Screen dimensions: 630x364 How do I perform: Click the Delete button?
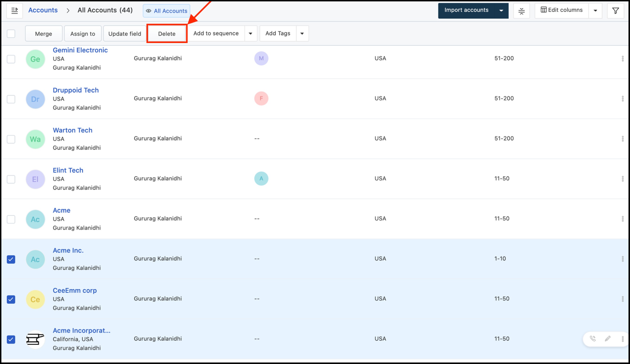tap(167, 34)
